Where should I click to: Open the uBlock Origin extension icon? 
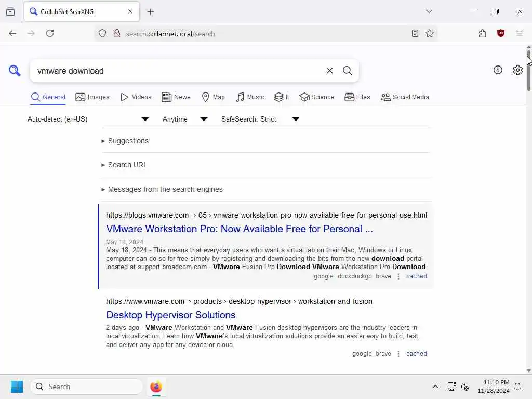coord(500,33)
